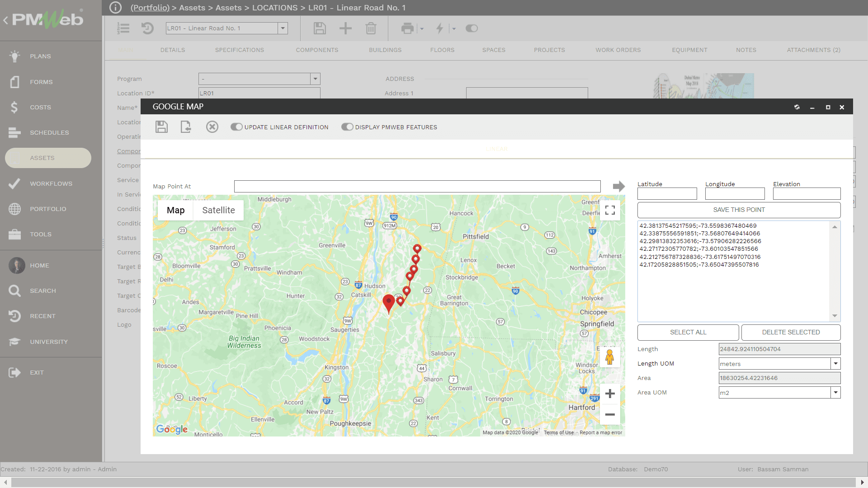Click the add new record icon
The height and width of the screenshot is (488, 868).
pyautogui.click(x=345, y=28)
